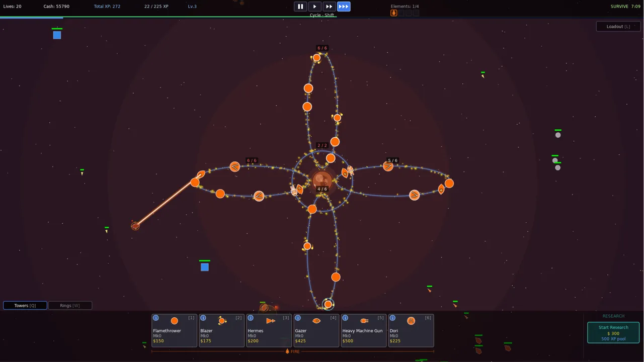Viewport: 644px width, 362px height.
Task: Click the central red planet
Action: (x=322, y=179)
